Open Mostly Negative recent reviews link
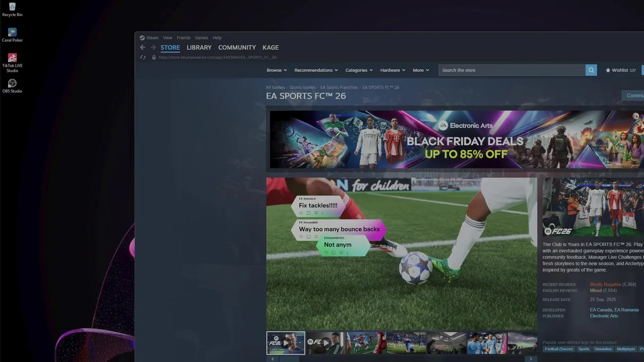644x362 pixels. click(605, 285)
